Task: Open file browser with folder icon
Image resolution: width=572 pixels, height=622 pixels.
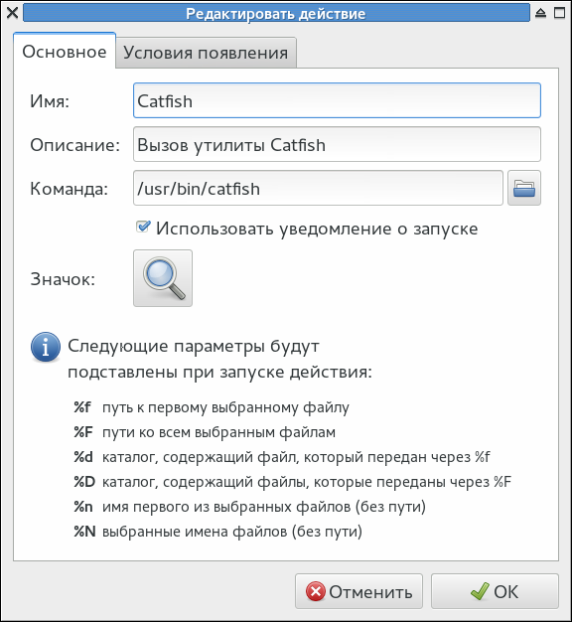Action: (x=524, y=188)
